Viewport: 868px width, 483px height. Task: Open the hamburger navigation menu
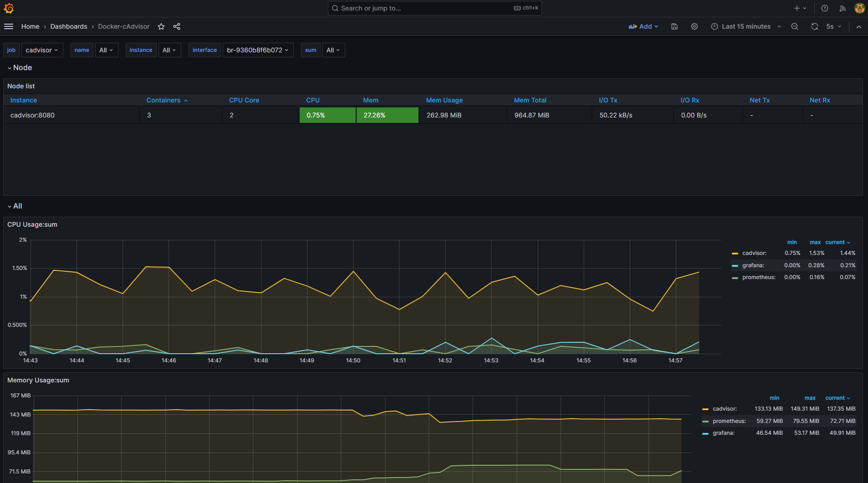(x=9, y=26)
